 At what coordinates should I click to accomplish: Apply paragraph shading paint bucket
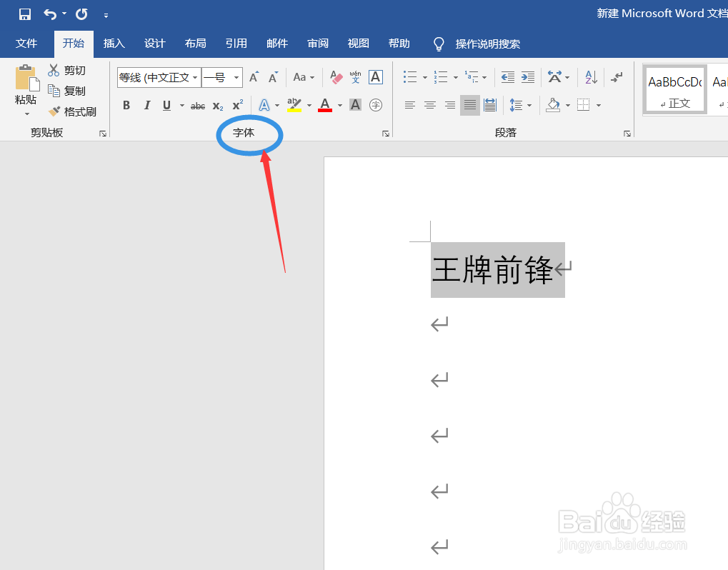pos(553,106)
